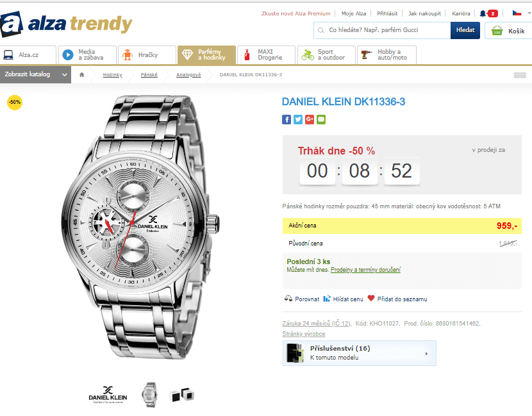Open the Parfémy a hodinky tab
This screenshot has height=416, width=532.
click(206, 55)
